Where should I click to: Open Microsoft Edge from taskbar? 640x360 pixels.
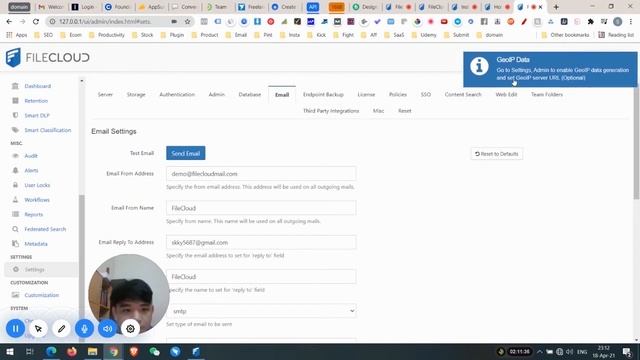click(51, 351)
